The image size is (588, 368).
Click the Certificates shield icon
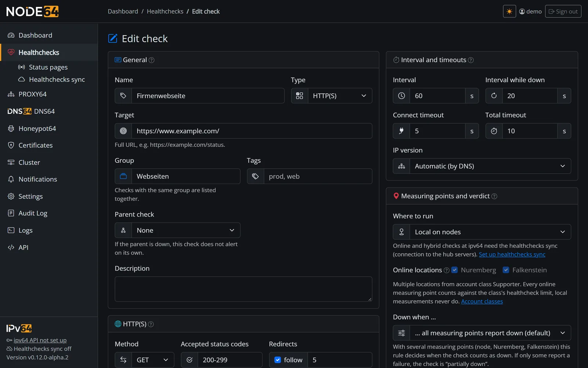coord(11,145)
